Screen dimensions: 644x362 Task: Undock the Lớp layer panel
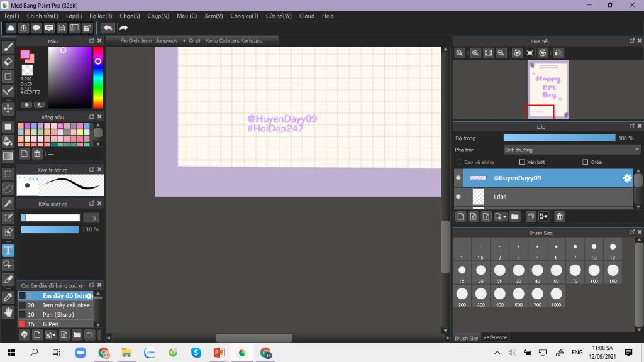(x=631, y=126)
